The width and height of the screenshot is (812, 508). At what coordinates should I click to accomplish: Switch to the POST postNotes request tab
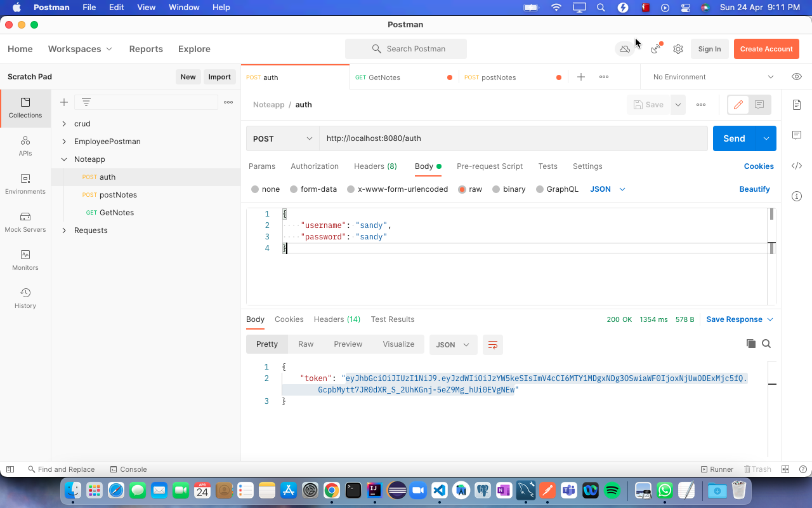pyautogui.click(x=513, y=77)
